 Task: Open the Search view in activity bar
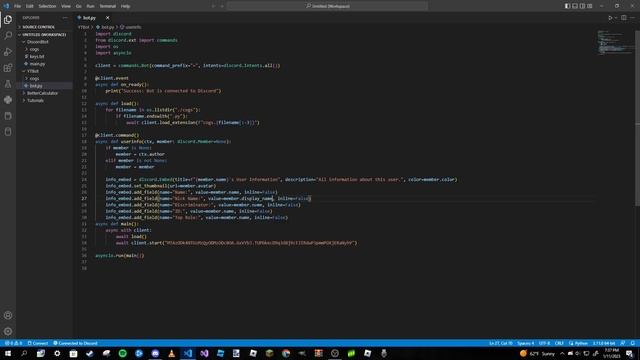coord(8,36)
